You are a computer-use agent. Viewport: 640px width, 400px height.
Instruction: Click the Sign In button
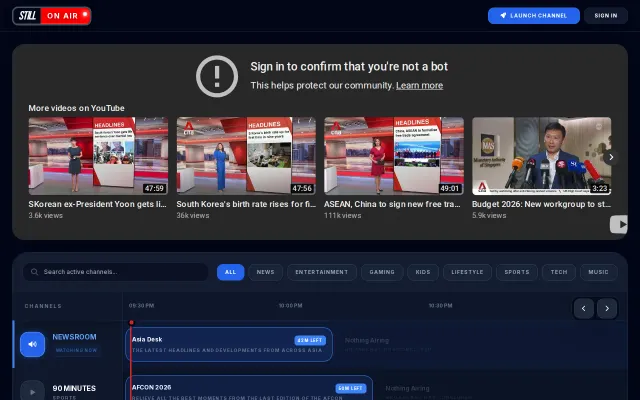606,16
